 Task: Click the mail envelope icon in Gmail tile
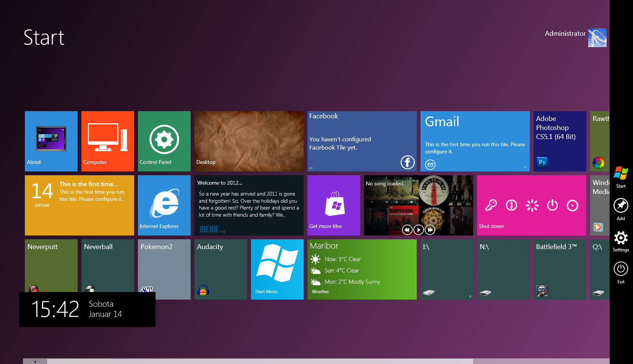click(x=430, y=165)
